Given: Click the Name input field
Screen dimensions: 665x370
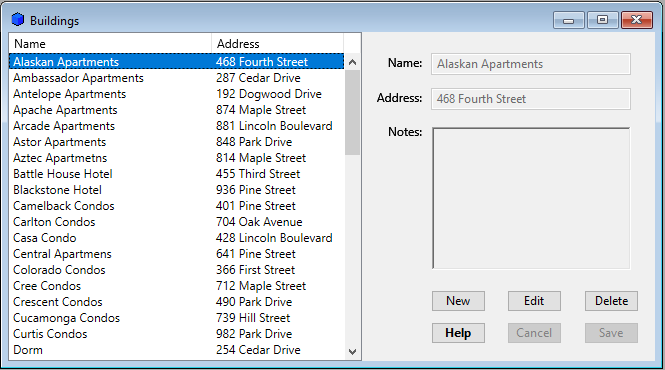Looking at the screenshot, I should 531,64.
